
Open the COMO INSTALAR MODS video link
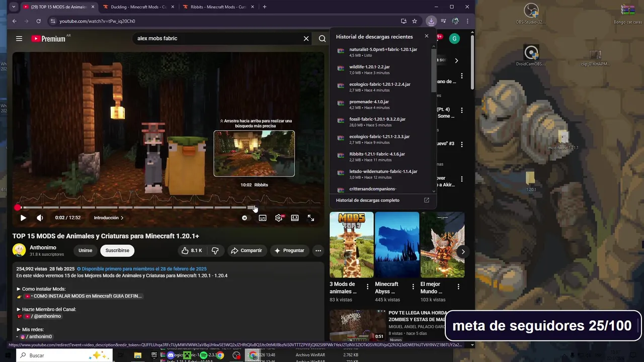click(x=84, y=296)
